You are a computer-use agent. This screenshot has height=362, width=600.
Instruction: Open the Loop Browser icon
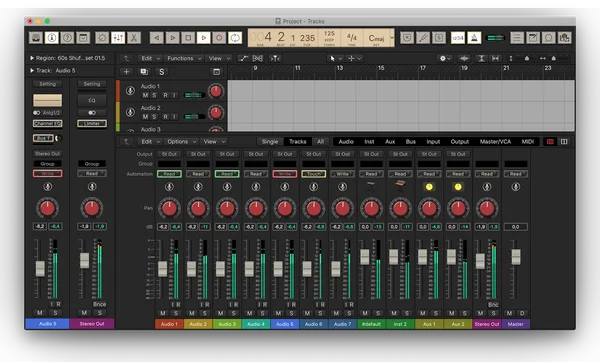click(549, 38)
